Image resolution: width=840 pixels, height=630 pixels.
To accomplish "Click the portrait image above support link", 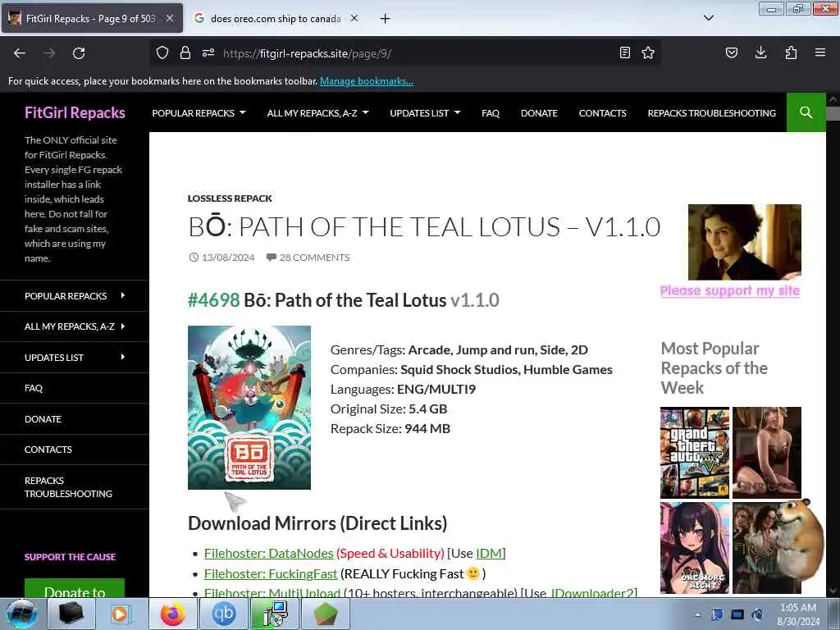I will tap(745, 242).
